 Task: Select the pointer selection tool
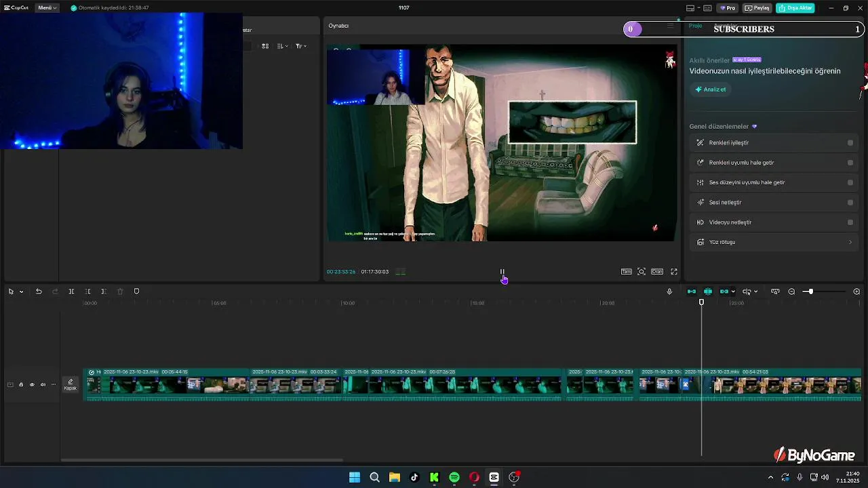11,291
